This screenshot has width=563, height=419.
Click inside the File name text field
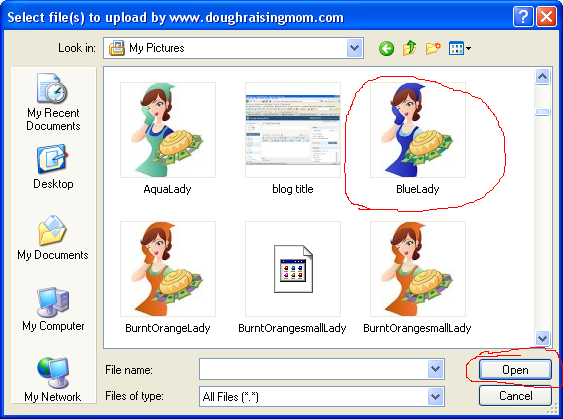[313, 369]
